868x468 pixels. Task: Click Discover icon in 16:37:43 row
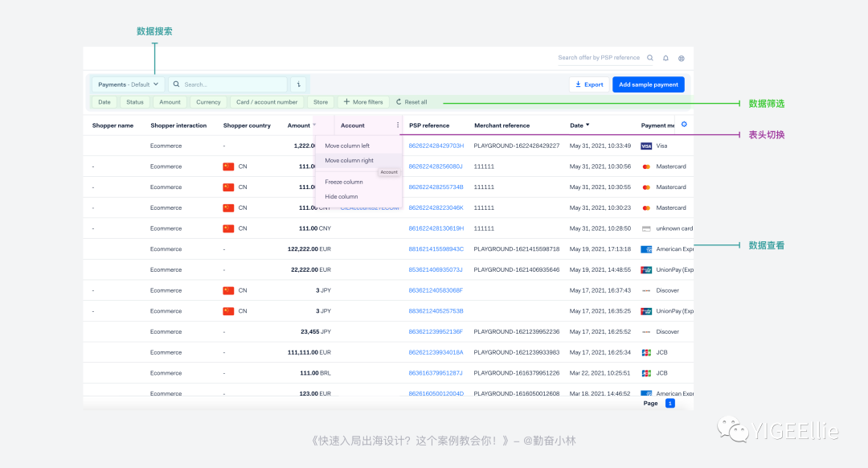coord(646,290)
